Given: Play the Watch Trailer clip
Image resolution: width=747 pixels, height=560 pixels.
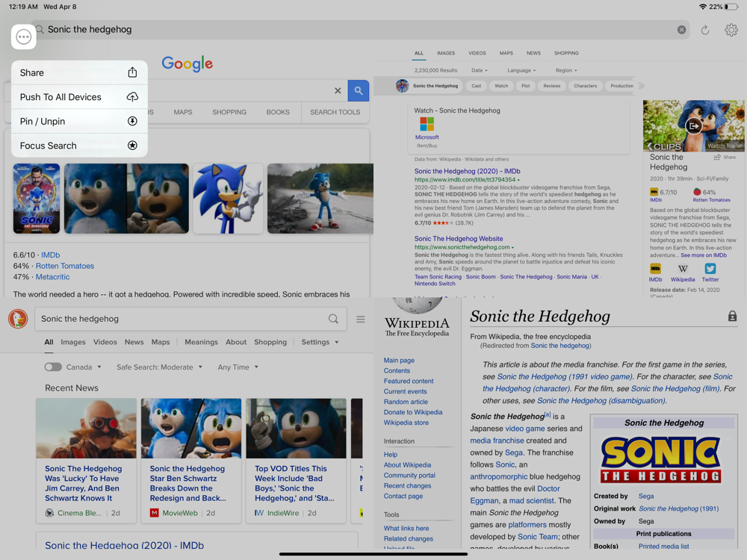Looking at the screenshot, I should [x=693, y=126].
